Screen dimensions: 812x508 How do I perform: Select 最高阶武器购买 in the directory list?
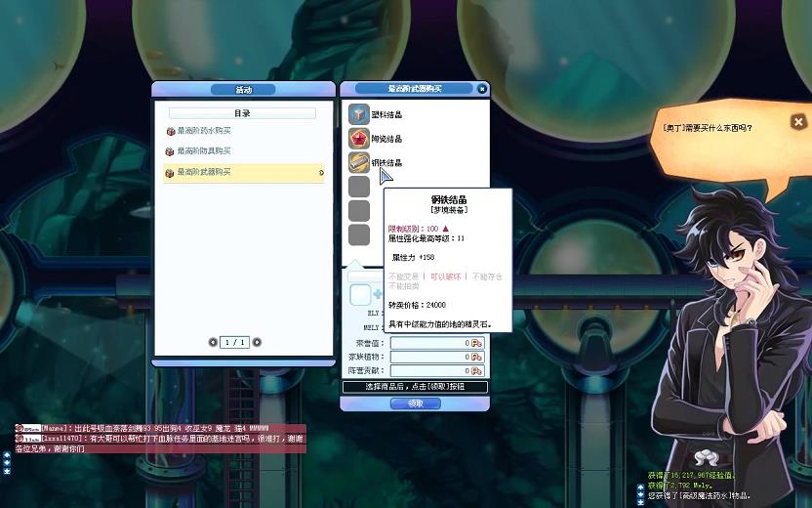coord(204,173)
